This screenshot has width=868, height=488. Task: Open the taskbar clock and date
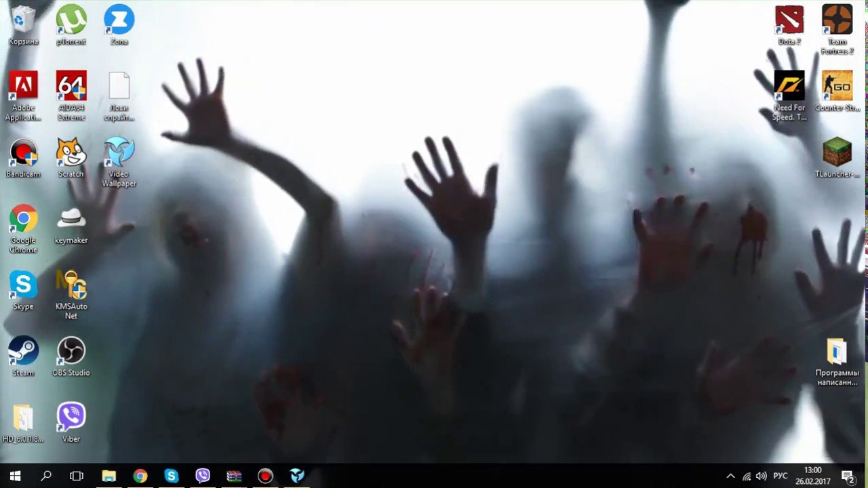click(812, 475)
